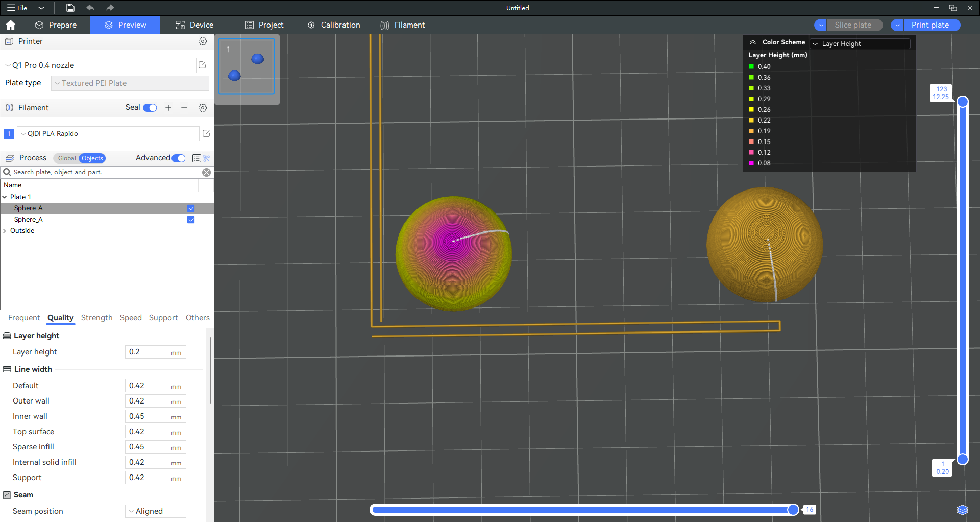Add a filament with plus icon
The height and width of the screenshot is (522, 980).
(x=168, y=108)
